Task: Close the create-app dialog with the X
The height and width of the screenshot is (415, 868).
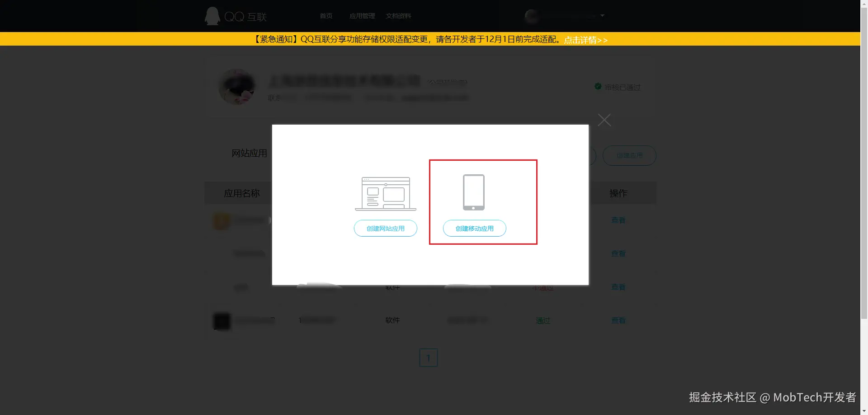Action: pos(604,120)
